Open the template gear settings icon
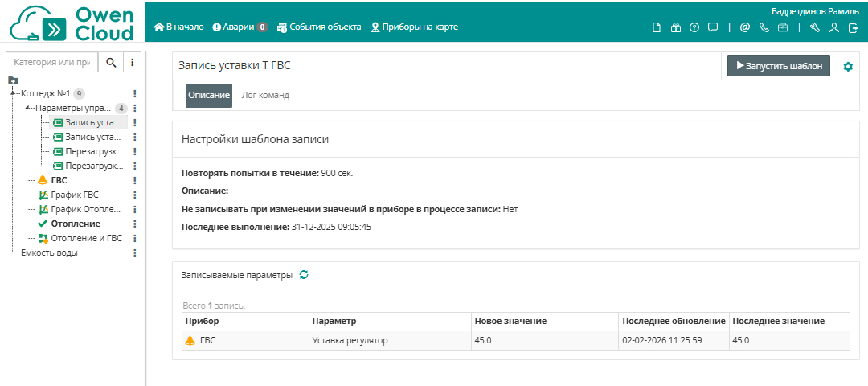 [847, 67]
